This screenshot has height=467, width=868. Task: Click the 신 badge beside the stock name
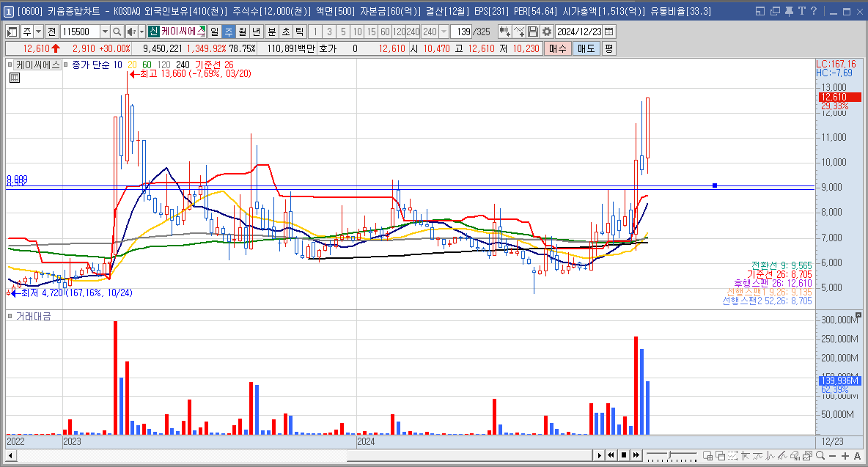(153, 32)
